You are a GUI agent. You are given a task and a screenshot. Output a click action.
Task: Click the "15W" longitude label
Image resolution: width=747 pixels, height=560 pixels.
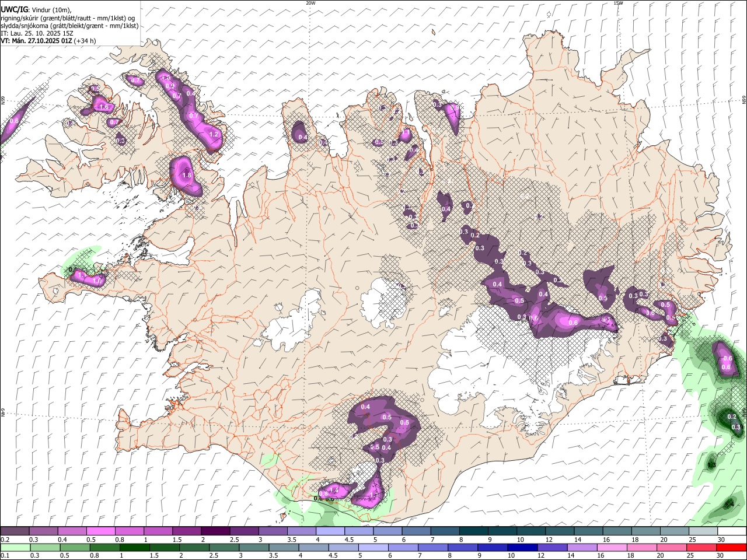(618, 3)
